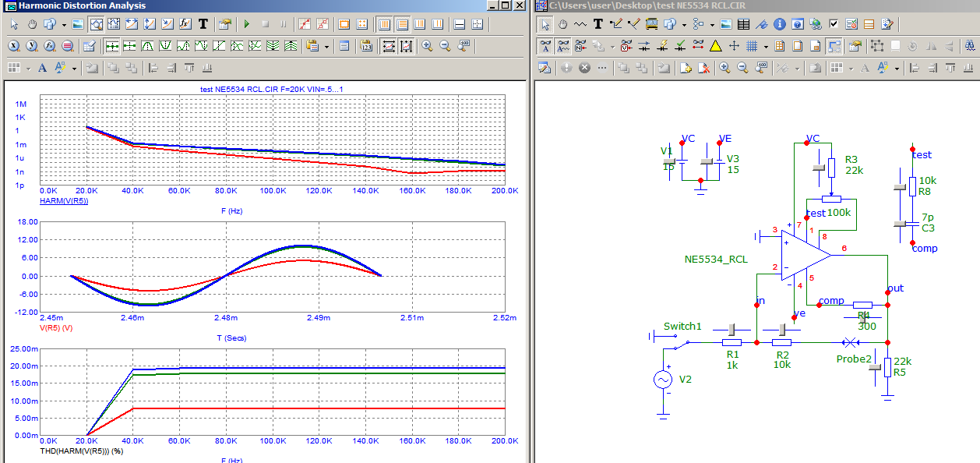The image size is (980, 463).
Task: Zoom out on the analysis plot
Action: pyautogui.click(x=445, y=46)
